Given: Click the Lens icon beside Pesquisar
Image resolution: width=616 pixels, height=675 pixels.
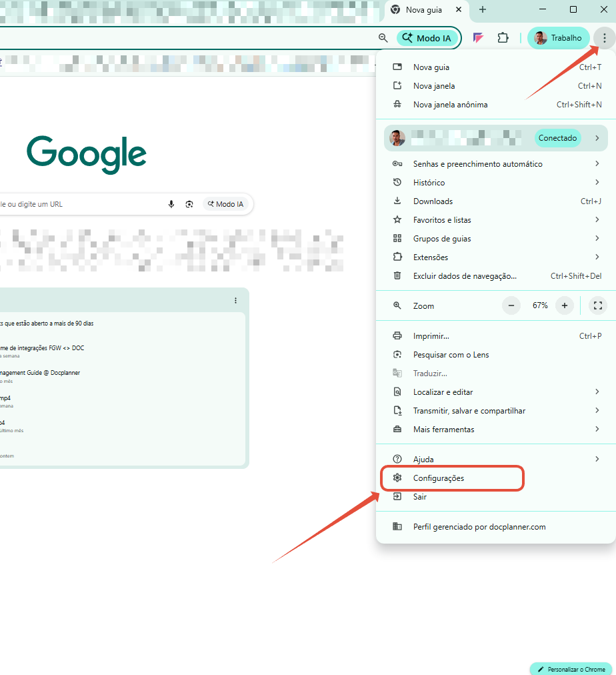Looking at the screenshot, I should pos(397,354).
